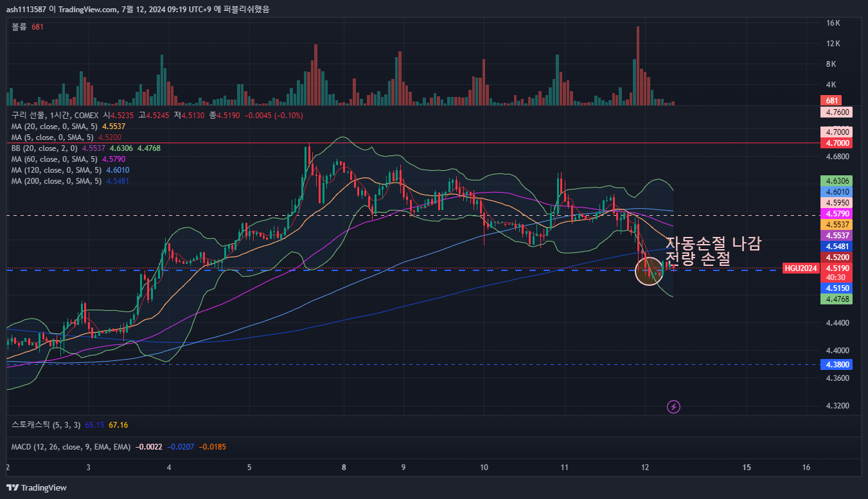868x499 pixels.
Task: Select the HGU2024 symbol price tag
Action: click(x=801, y=268)
